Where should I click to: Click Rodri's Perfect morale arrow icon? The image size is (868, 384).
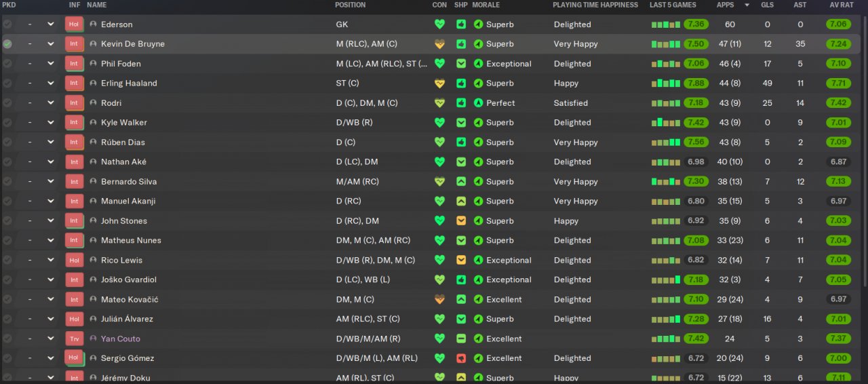[478, 103]
